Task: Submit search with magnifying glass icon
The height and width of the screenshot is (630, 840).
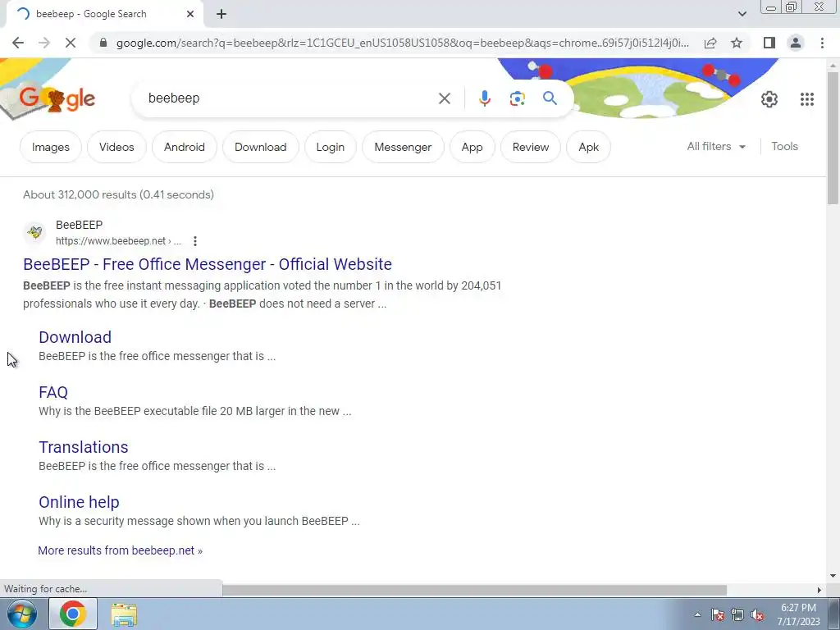Action: click(550, 98)
